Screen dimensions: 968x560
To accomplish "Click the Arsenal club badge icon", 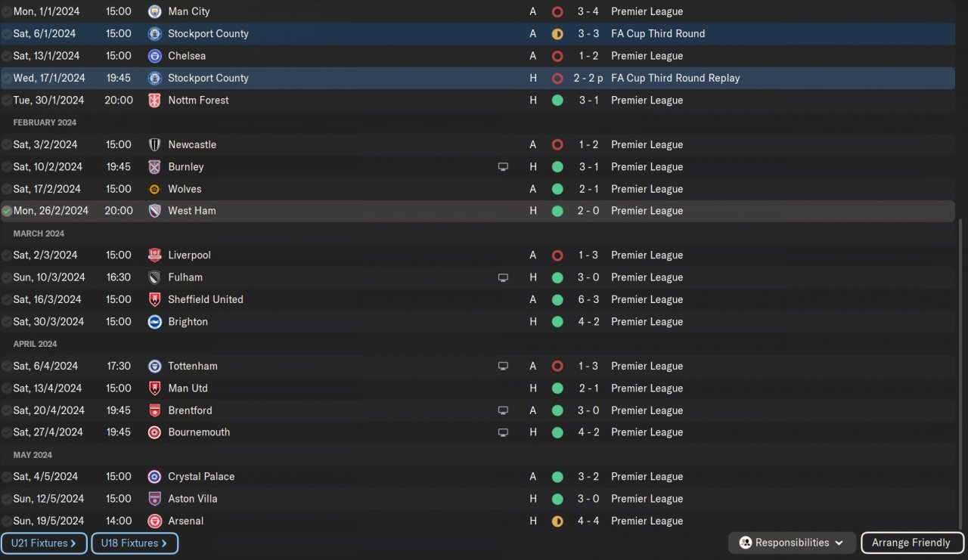I will coord(154,521).
